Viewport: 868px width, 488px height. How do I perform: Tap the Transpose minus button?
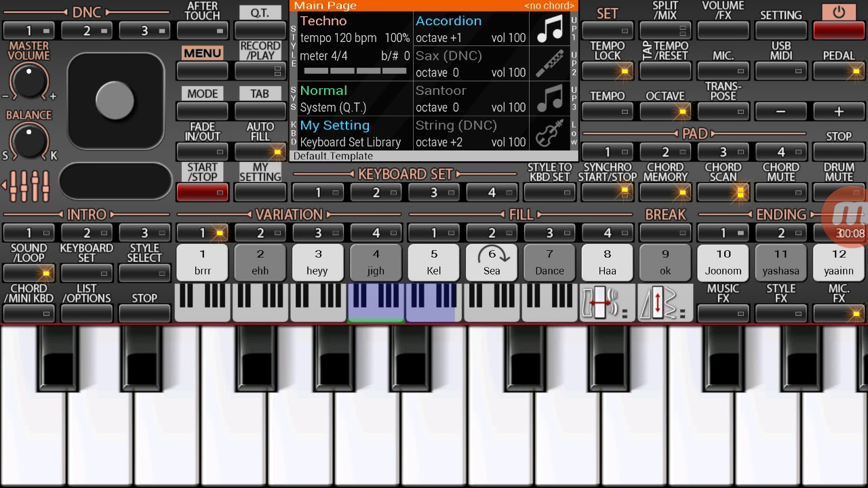coord(781,111)
